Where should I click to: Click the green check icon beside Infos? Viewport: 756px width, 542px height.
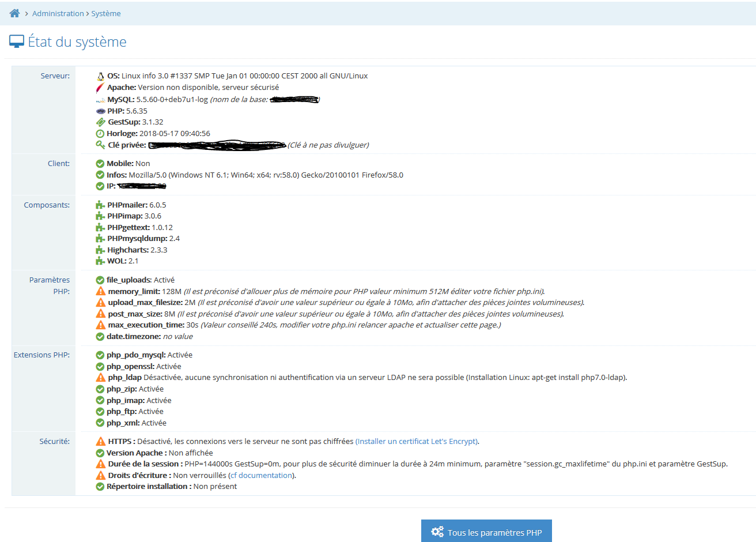100,175
